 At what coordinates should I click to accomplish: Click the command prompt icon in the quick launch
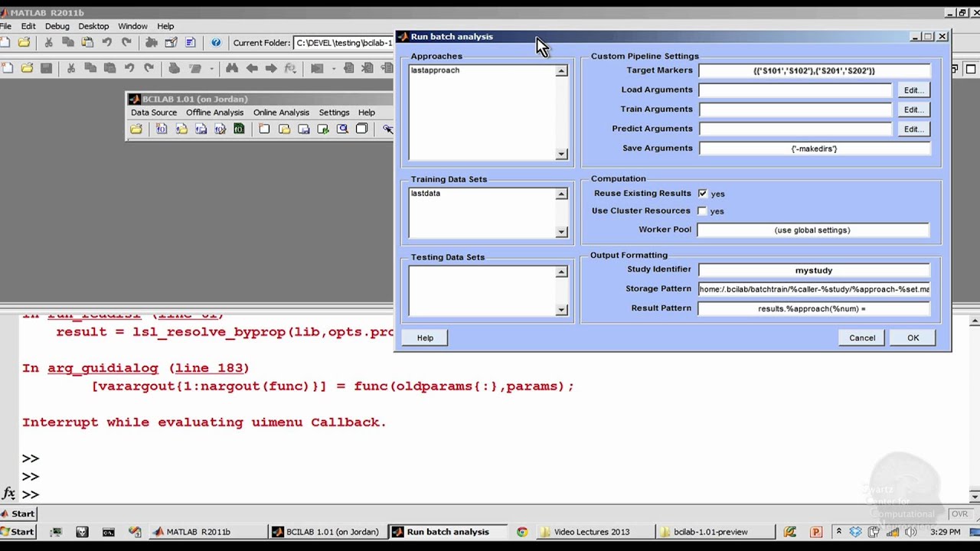[108, 532]
